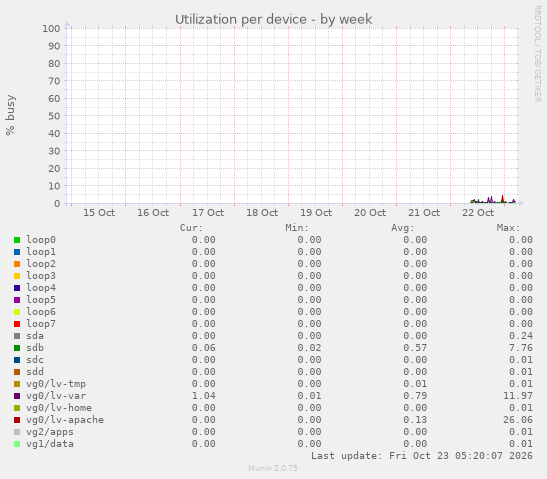Click the '22 Oct' date label

tap(478, 212)
